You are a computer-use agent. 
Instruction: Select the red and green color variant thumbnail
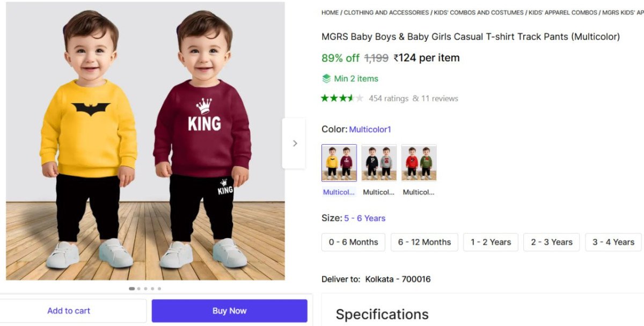tap(419, 162)
